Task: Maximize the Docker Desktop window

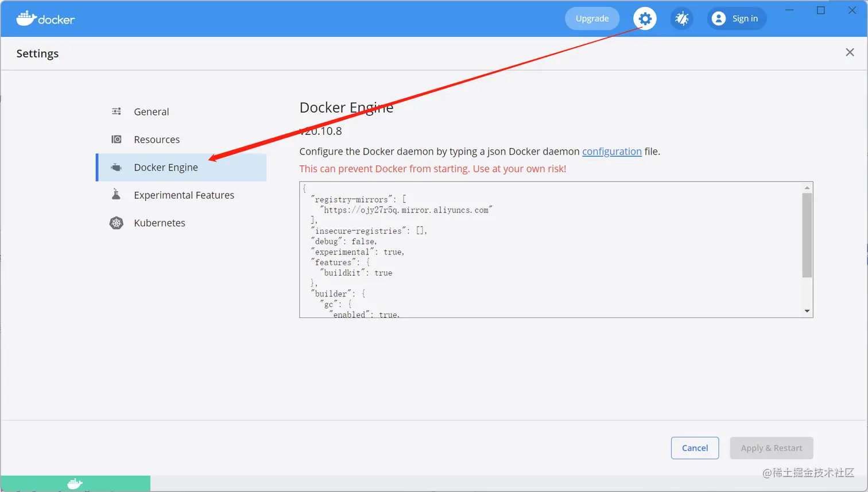Action: (821, 10)
